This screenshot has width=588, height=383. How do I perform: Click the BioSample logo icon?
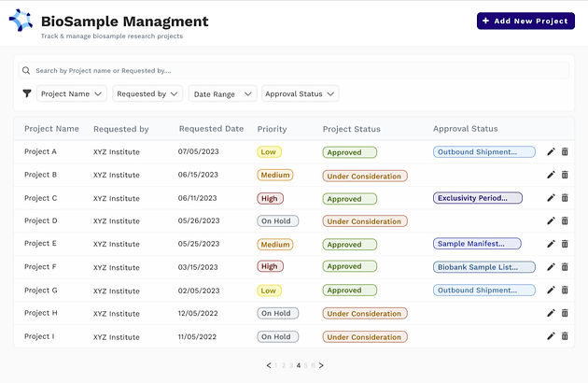tap(21, 21)
